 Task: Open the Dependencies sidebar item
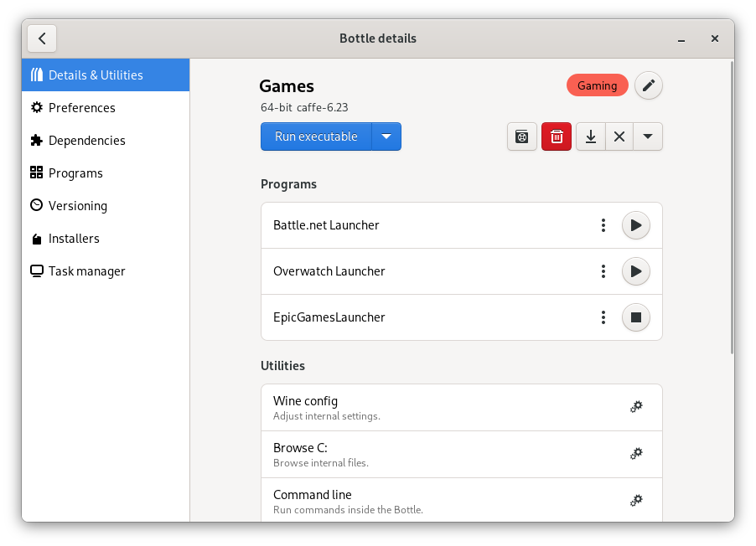tap(86, 141)
